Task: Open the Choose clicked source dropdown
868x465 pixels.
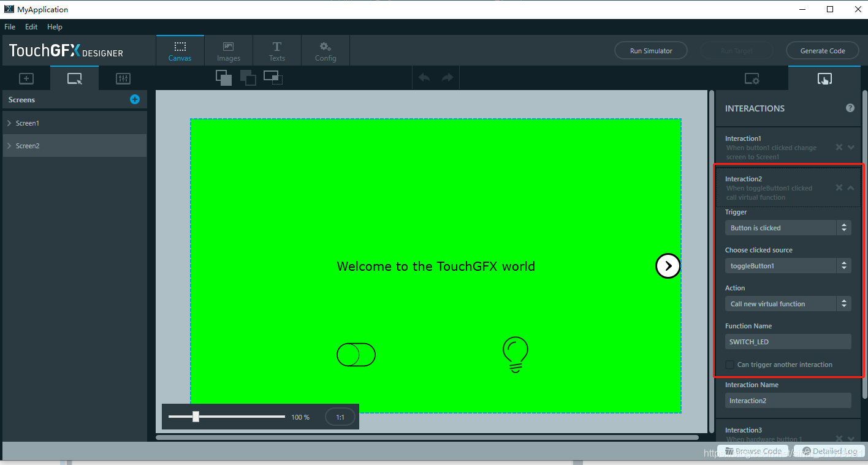Action: (788, 266)
